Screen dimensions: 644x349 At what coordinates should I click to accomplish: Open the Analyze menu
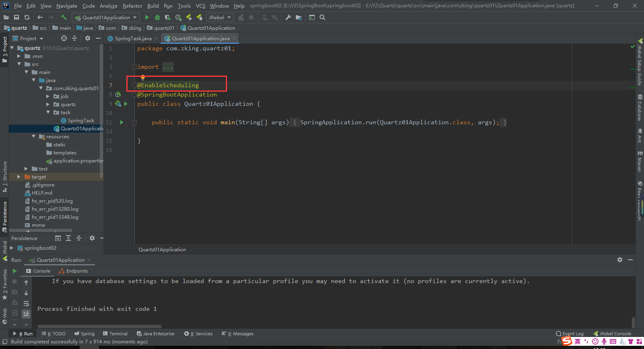pos(108,6)
